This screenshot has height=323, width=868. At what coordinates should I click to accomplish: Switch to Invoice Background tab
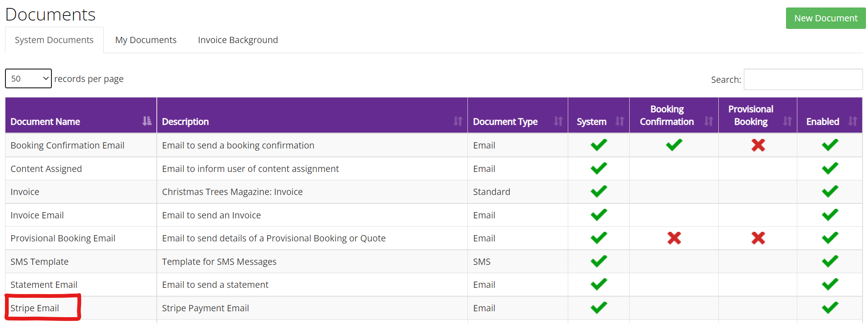pyautogui.click(x=238, y=40)
